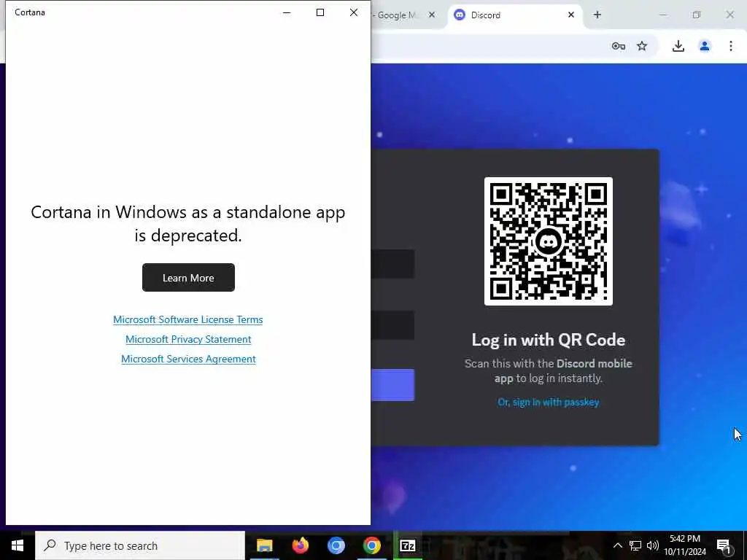
Task: Show hidden system tray icons chevron
Action: click(617, 545)
